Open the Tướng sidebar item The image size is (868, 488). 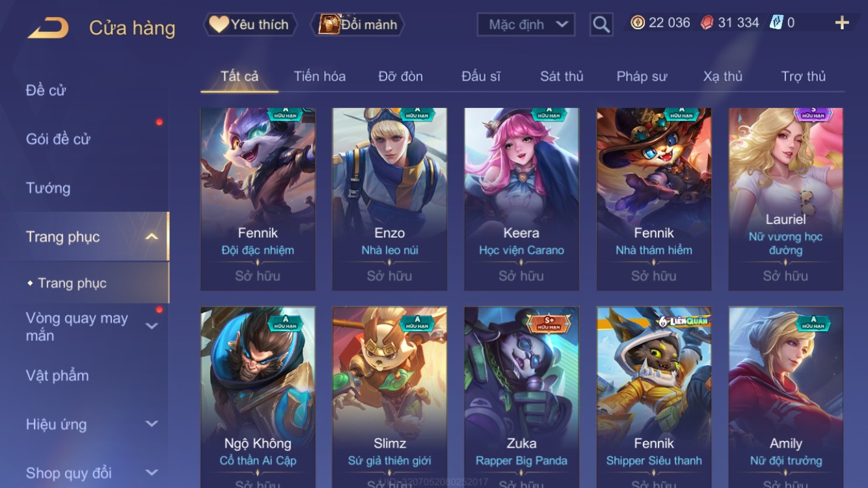48,188
